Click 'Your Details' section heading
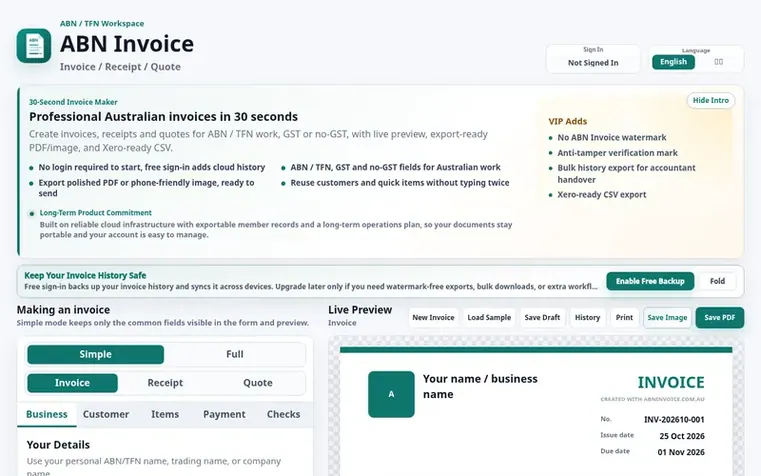Viewport: 761px width, 476px height. coord(58,445)
